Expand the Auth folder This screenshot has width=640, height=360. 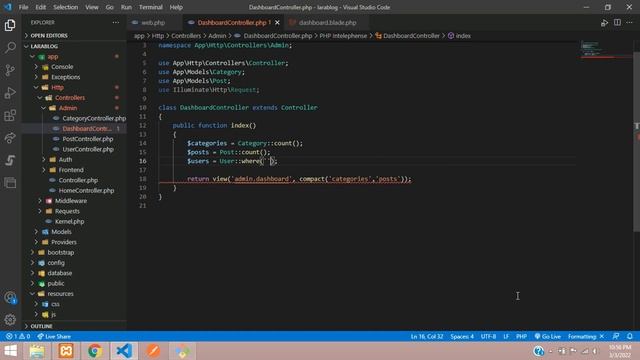pyautogui.click(x=65, y=160)
